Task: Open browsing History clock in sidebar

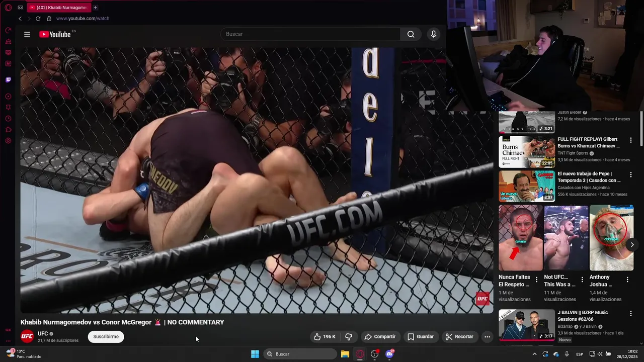Action: coord(8,119)
